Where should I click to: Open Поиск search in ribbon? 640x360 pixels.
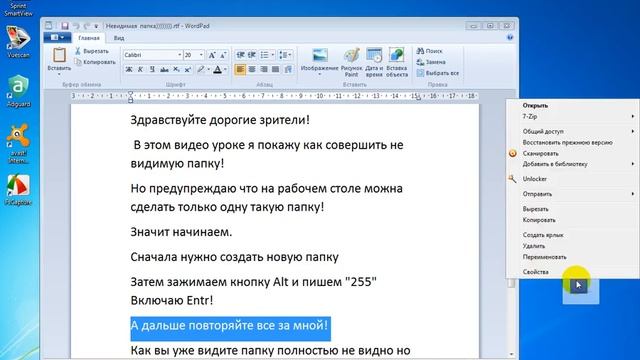429,51
